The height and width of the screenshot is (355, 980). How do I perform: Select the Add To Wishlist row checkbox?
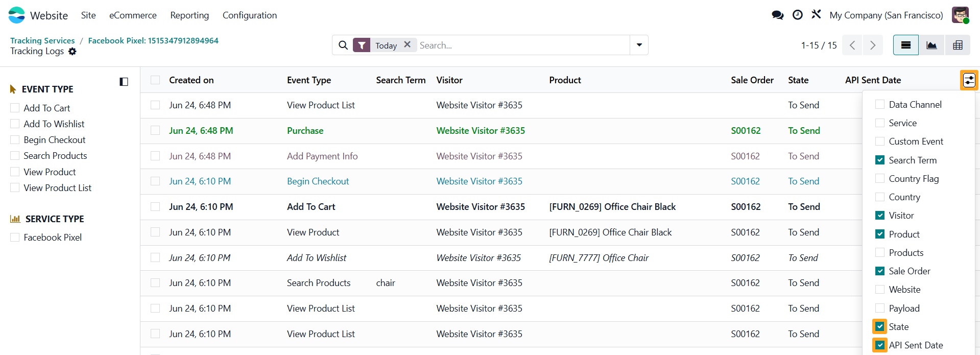coord(155,258)
